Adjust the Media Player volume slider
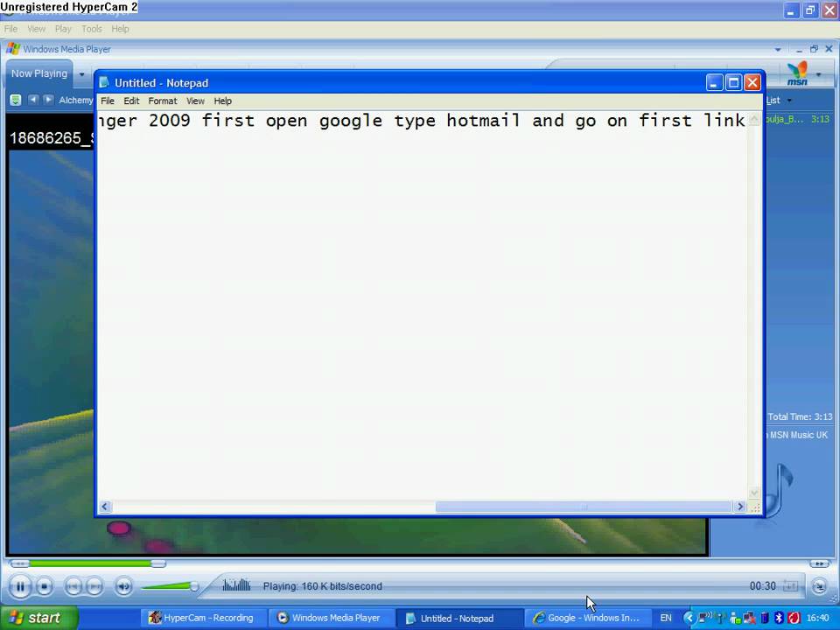Image resolution: width=840 pixels, height=630 pixels. tap(194, 586)
